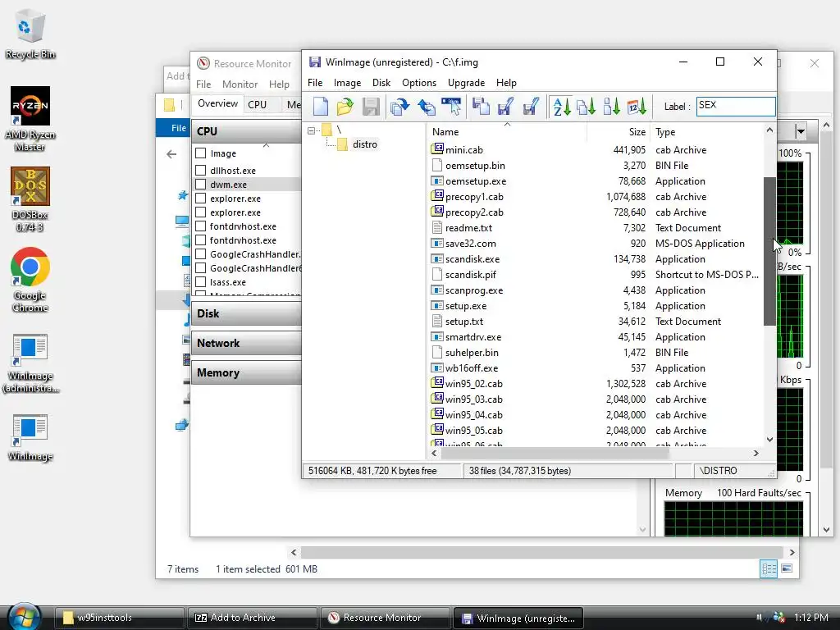Open Monitor menu in Resource Monitor
Viewport: 840px width, 630px height.
[240, 84]
